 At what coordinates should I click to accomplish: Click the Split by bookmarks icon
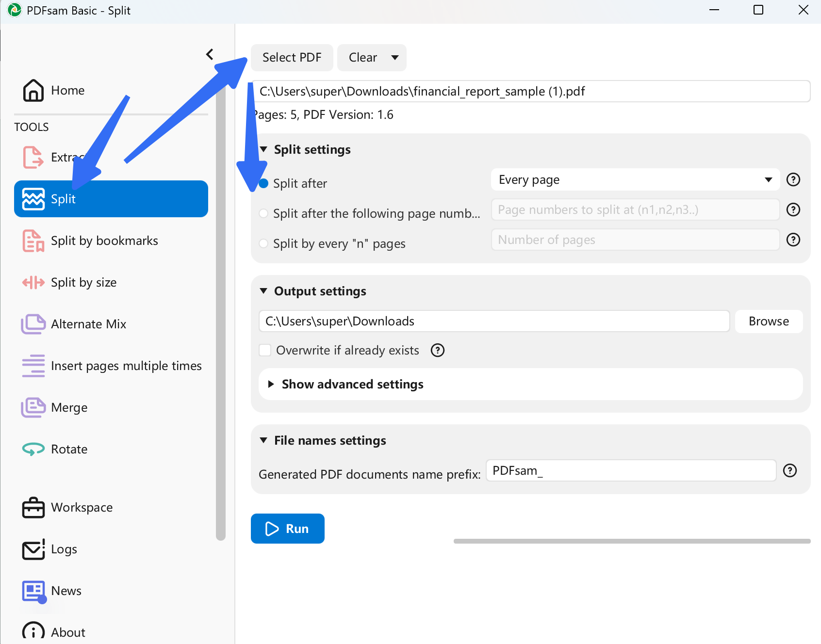coord(33,241)
